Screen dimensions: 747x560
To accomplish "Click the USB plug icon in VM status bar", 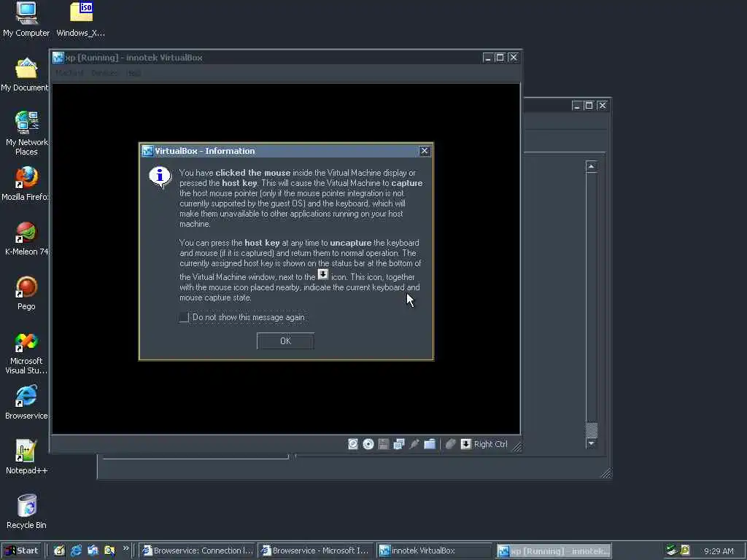I will coord(414,444).
